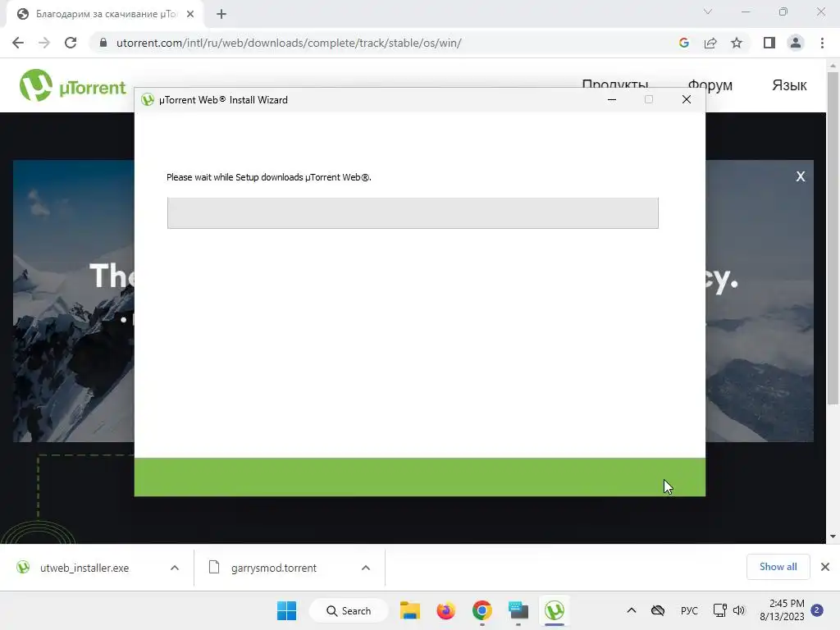The width and height of the screenshot is (840, 630).
Task: Bookmark this page with the star
Action: pyautogui.click(x=737, y=43)
